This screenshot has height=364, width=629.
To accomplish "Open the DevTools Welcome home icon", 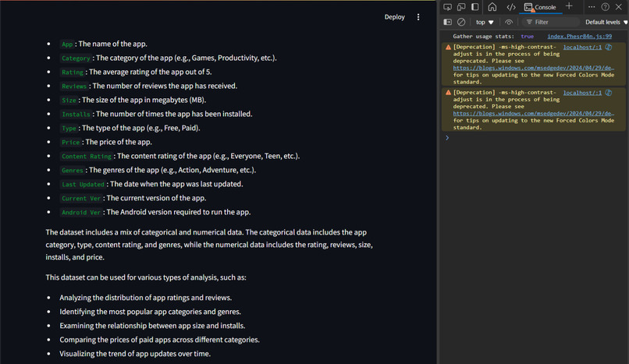I will click(492, 7).
